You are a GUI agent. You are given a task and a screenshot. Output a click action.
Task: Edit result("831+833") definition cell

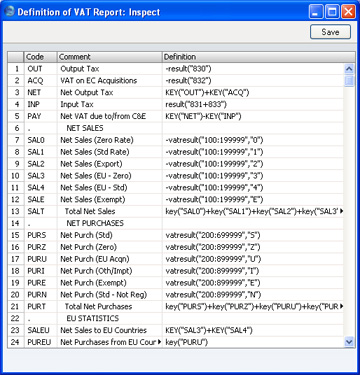point(253,105)
